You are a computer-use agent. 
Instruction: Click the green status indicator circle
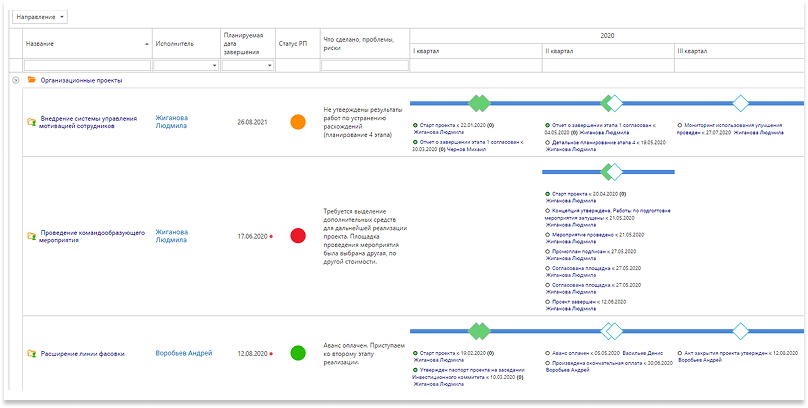click(x=297, y=353)
